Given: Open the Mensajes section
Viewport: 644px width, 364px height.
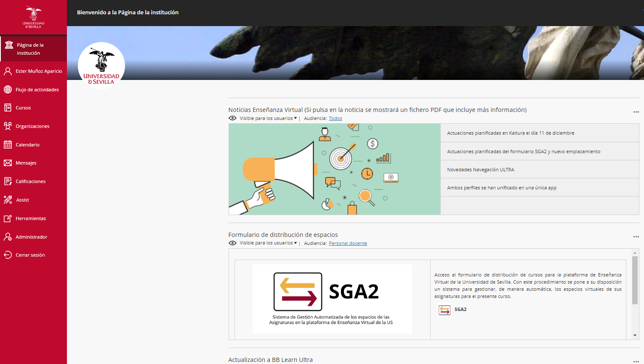Looking at the screenshot, I should point(33,163).
